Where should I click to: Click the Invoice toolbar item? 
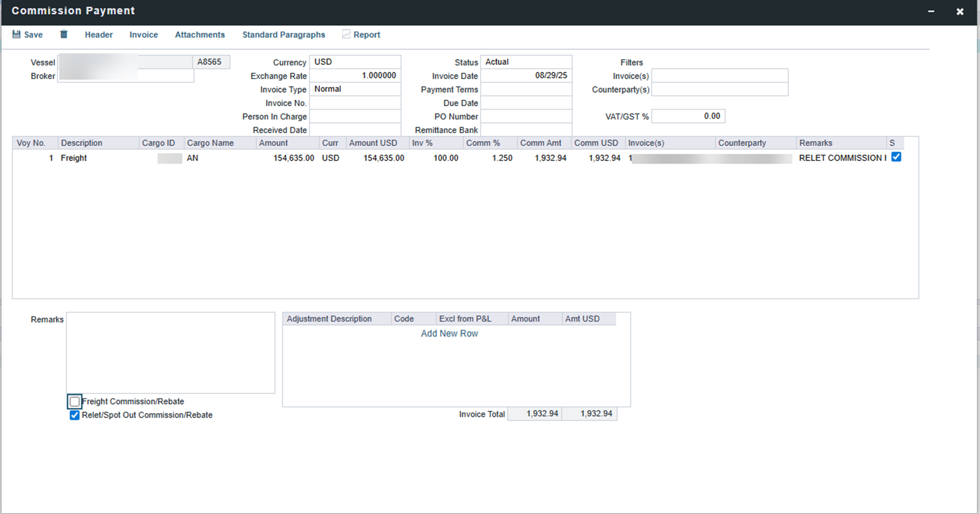click(143, 35)
